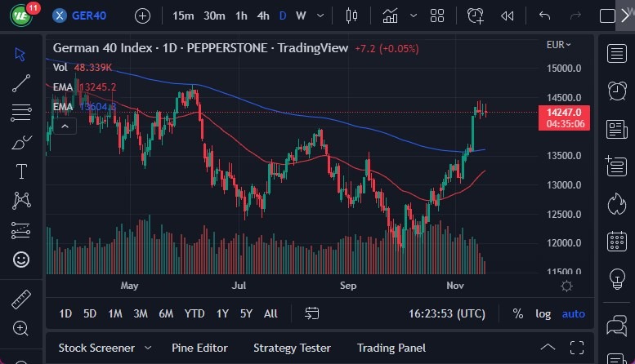
Task: Select the Measure ruler tool
Action: click(21, 299)
